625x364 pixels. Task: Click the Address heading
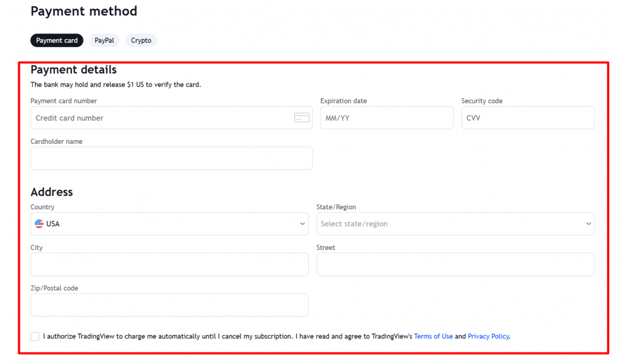pos(52,192)
